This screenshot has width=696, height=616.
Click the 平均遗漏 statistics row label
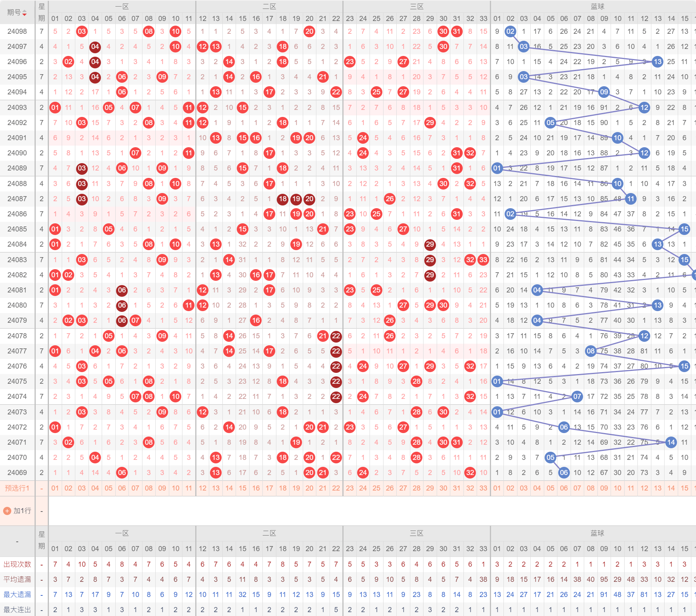pyautogui.click(x=17, y=579)
